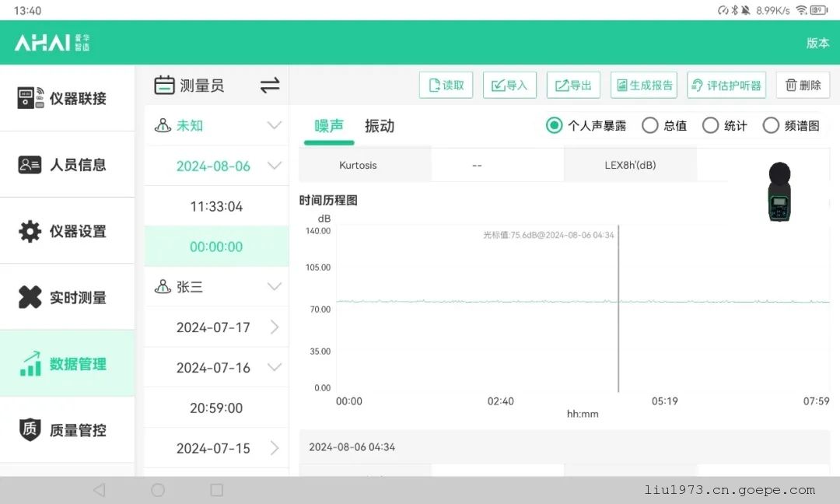840x504 pixels.
Task: Collapse the 未知 surveyor group
Action: coord(274,125)
